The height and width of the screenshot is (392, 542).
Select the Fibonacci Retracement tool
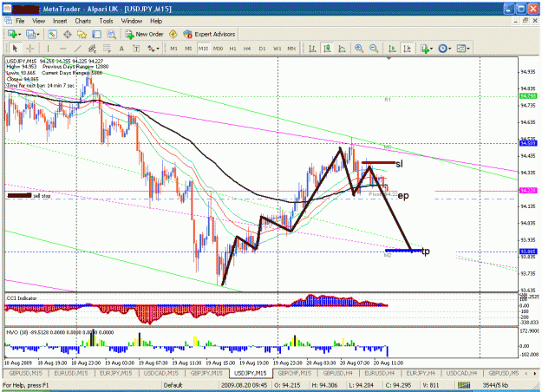[107, 49]
